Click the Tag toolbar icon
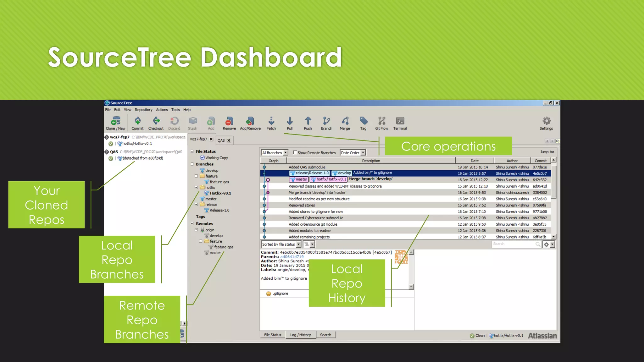Screen dimensions: 644x362 [363, 121]
